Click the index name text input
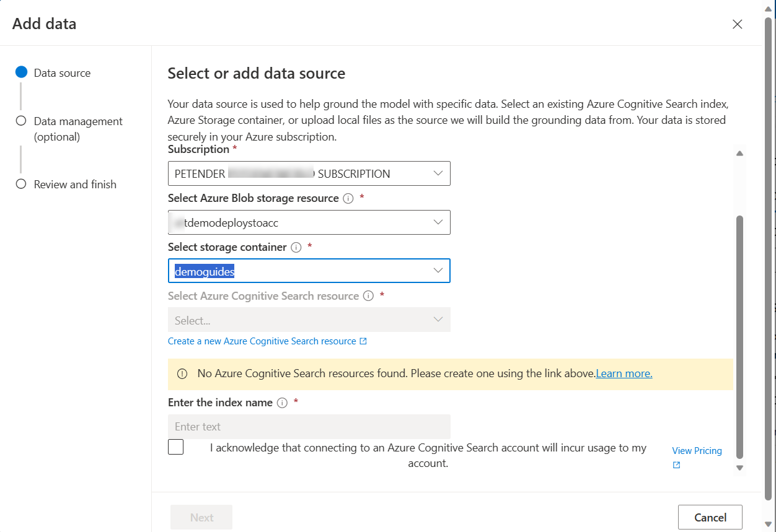Screen dimensions: 776x532 pyautogui.click(x=309, y=426)
